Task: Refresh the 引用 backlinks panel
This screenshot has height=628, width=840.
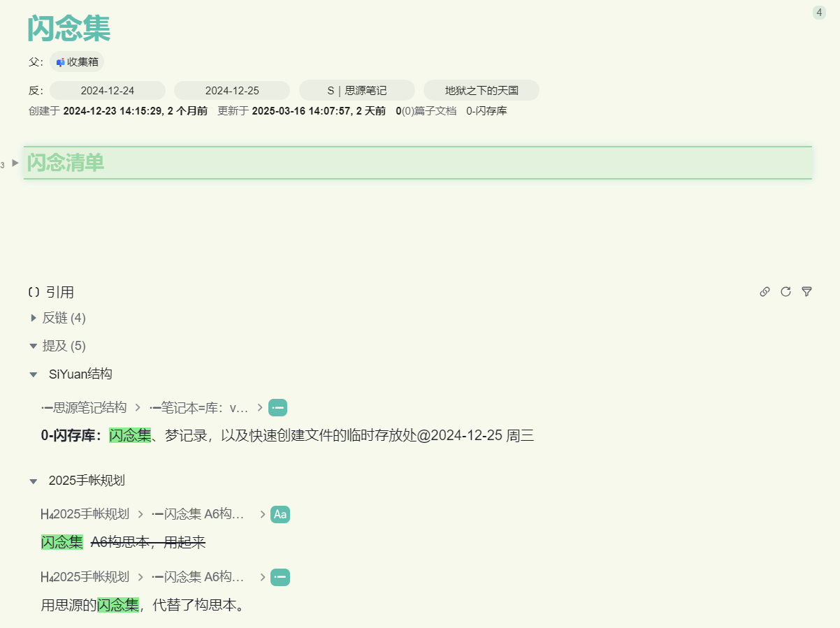Action: point(785,291)
